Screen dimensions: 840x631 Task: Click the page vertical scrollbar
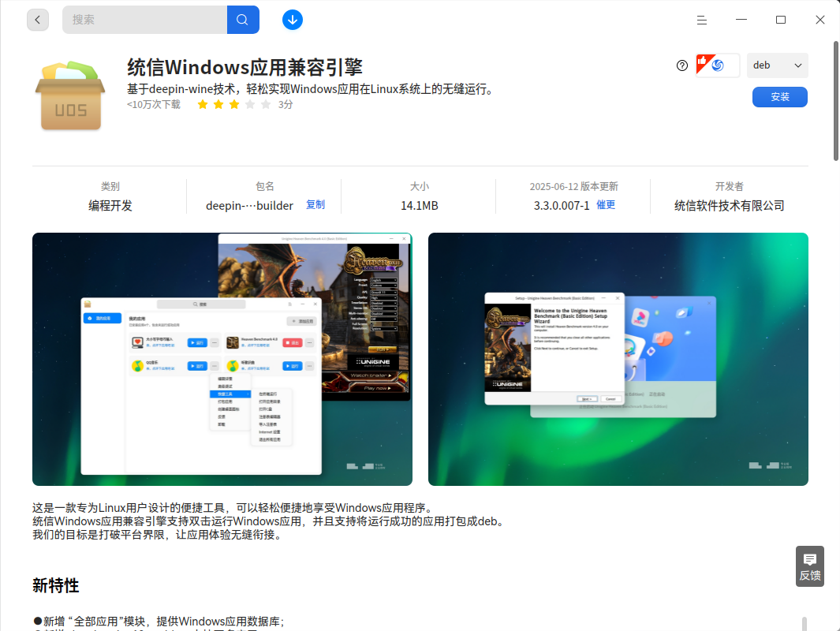836,101
